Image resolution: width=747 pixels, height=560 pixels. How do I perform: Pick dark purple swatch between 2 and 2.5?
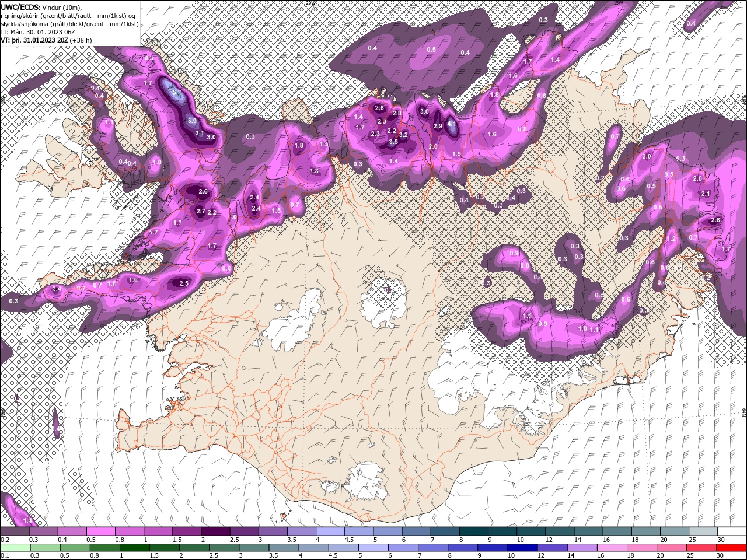(x=215, y=531)
